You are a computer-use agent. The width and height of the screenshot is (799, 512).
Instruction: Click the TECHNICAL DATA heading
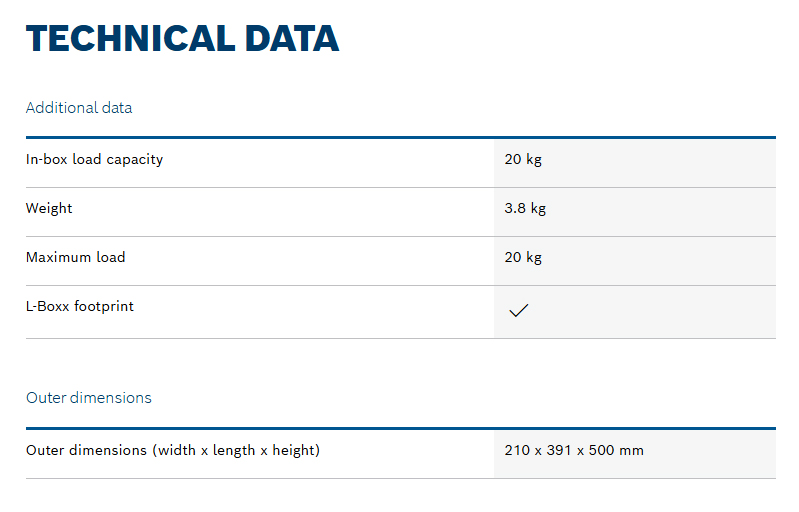(x=182, y=39)
